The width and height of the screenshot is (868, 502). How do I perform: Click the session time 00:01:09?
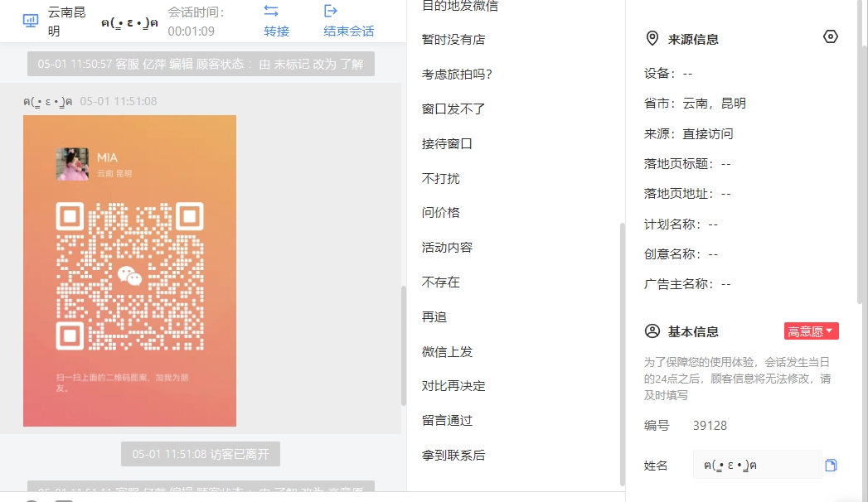pyautogui.click(x=191, y=31)
